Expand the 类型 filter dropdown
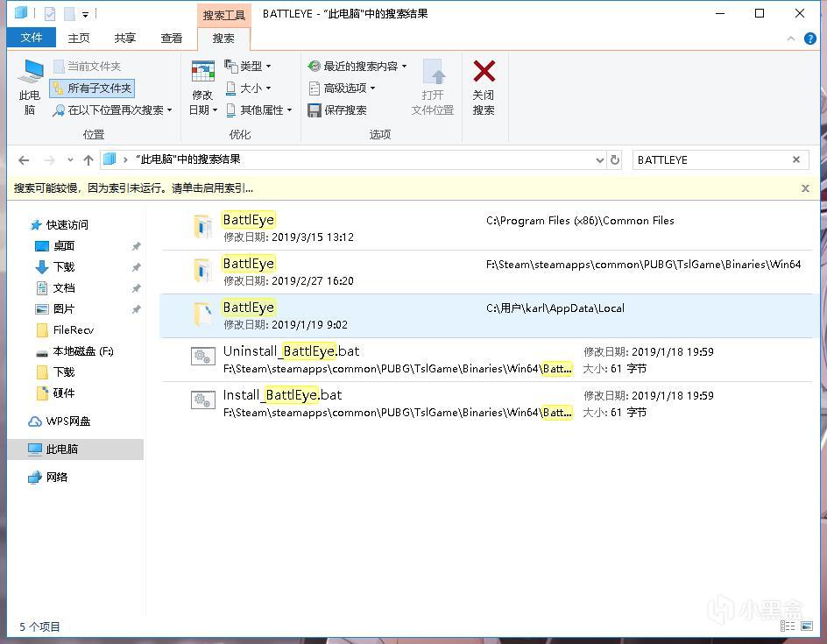The width and height of the screenshot is (827, 644). point(249,67)
